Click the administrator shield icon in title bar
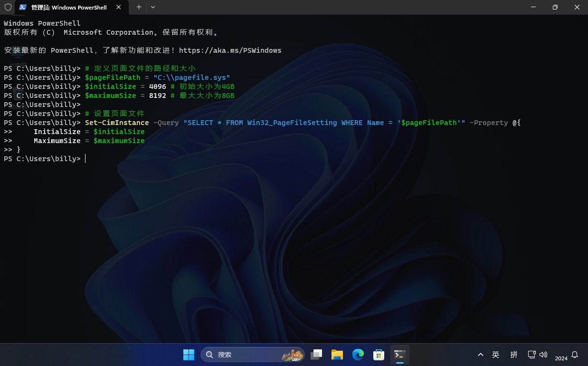This screenshot has width=588, height=366. (x=8, y=7)
